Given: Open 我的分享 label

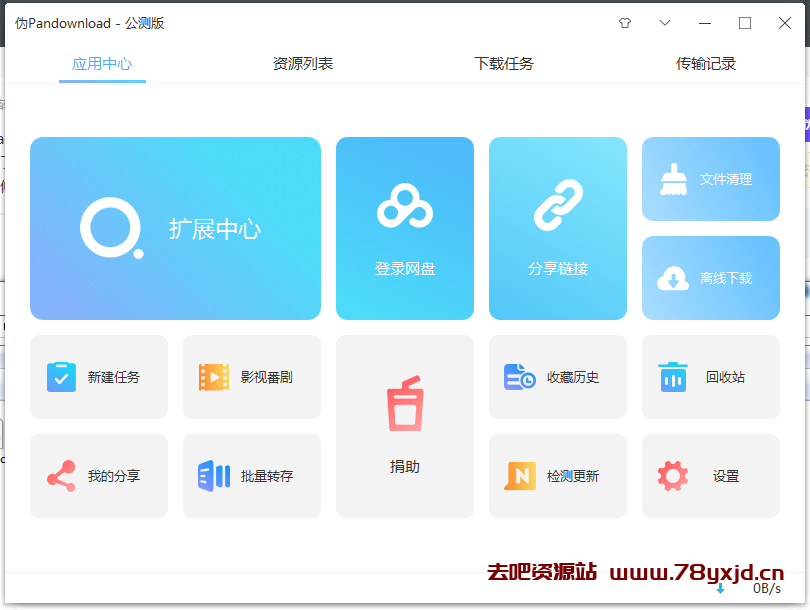Looking at the screenshot, I should (114, 476).
